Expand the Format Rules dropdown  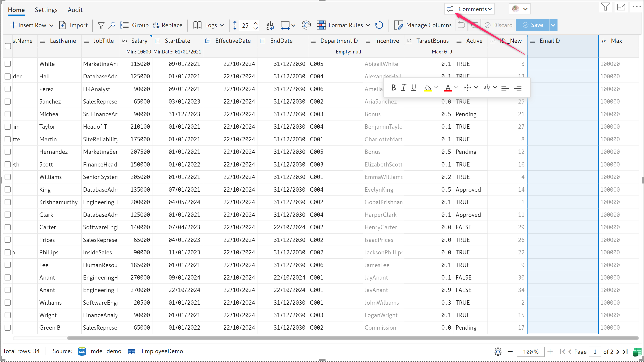[x=368, y=25]
